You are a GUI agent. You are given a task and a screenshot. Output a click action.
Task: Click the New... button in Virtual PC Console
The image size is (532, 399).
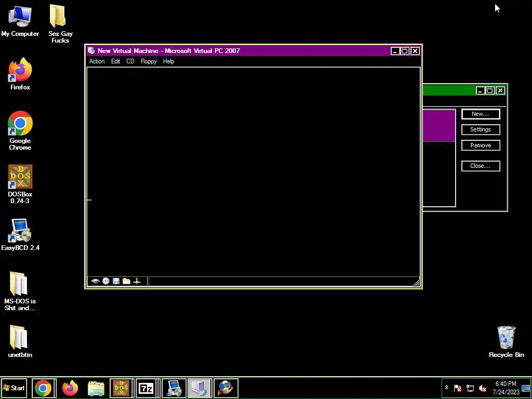[x=481, y=114]
